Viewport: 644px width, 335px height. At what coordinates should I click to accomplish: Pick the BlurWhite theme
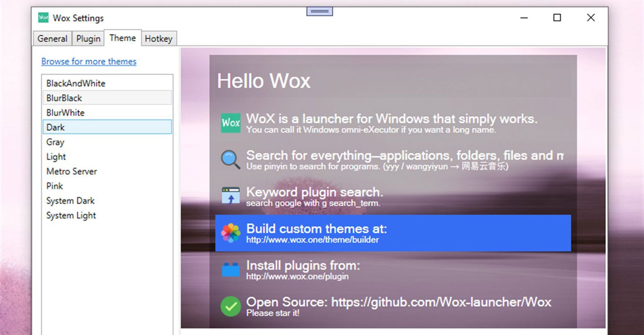click(107, 113)
